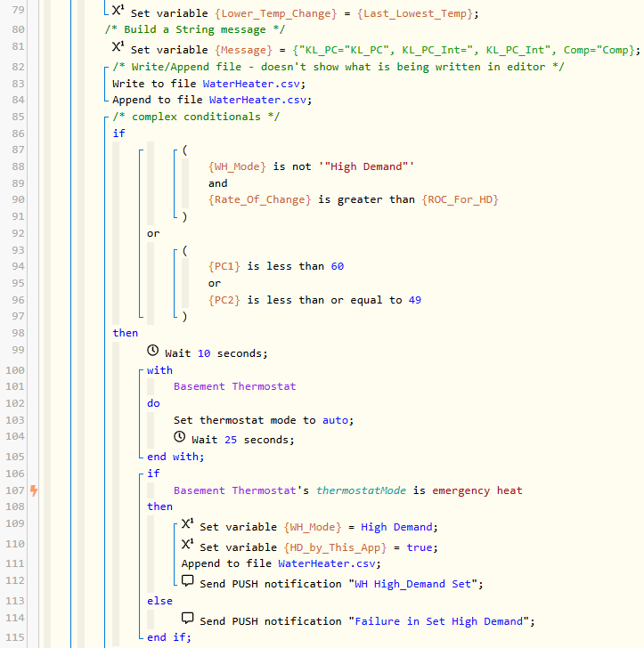Click the "else" keyword in the nested if

coord(159,601)
